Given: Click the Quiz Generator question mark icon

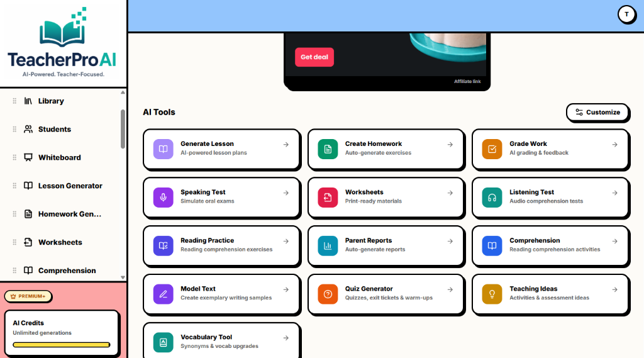Looking at the screenshot, I should [x=328, y=294].
